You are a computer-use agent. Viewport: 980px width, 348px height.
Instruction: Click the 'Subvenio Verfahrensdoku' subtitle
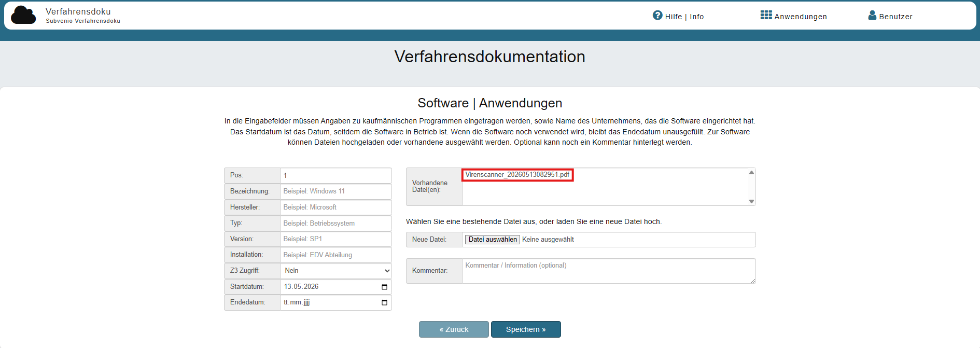pyautogui.click(x=83, y=21)
